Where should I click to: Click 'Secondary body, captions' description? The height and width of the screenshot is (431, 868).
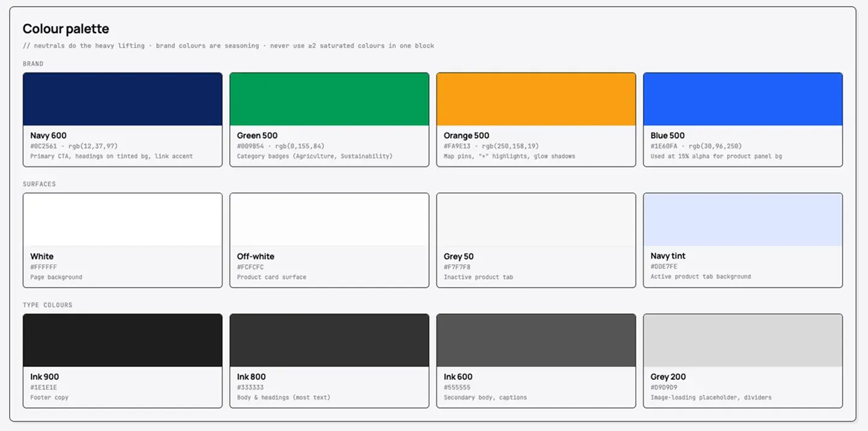coord(485,398)
